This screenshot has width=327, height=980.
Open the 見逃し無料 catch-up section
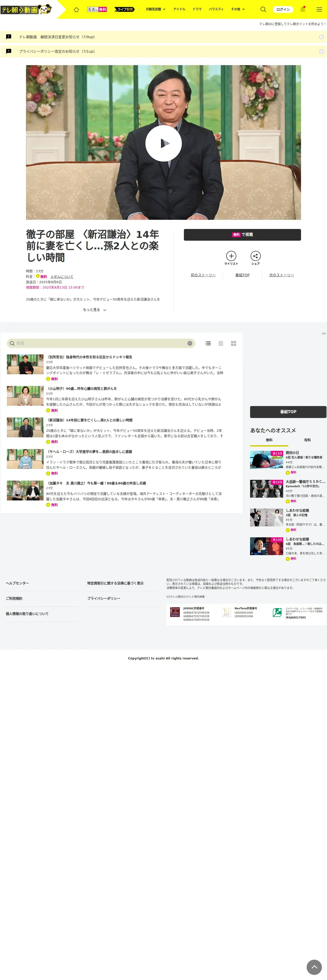[x=97, y=9]
